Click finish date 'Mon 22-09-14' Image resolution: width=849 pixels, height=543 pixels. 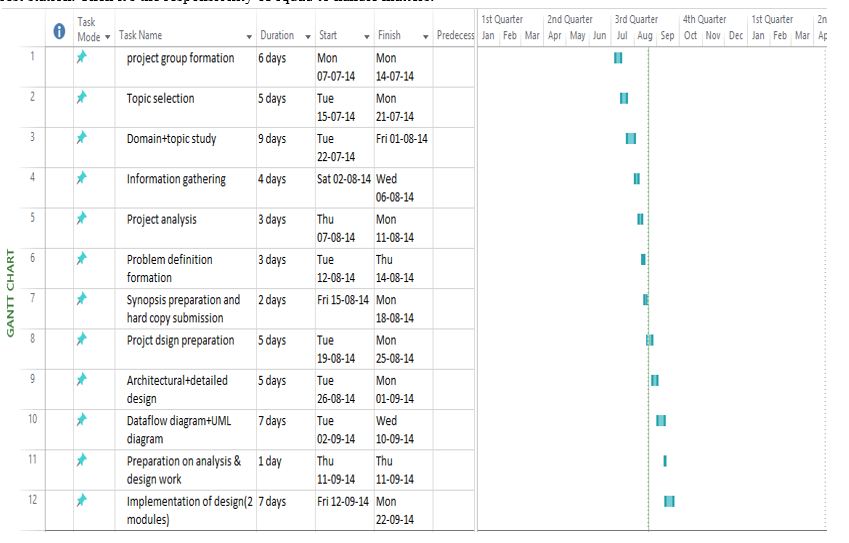pyautogui.click(x=395, y=510)
